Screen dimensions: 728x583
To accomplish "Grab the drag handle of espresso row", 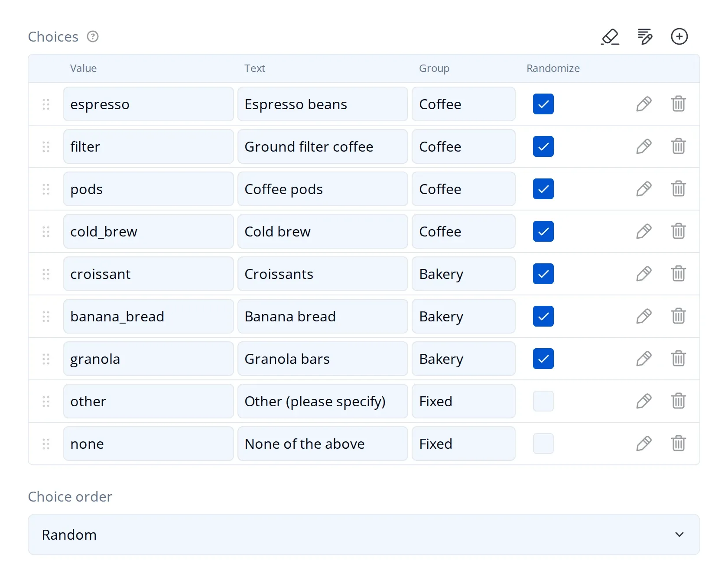I will tap(46, 104).
